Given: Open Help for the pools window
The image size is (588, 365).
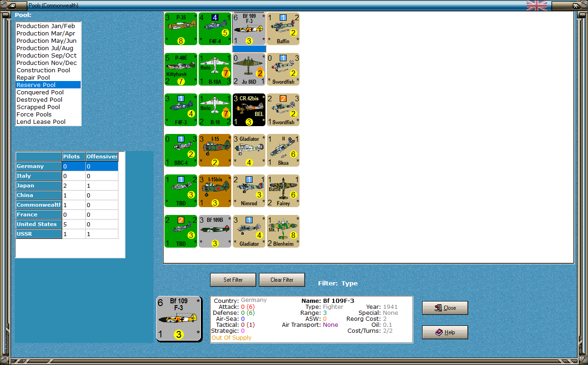Looking at the screenshot, I should 445,332.
